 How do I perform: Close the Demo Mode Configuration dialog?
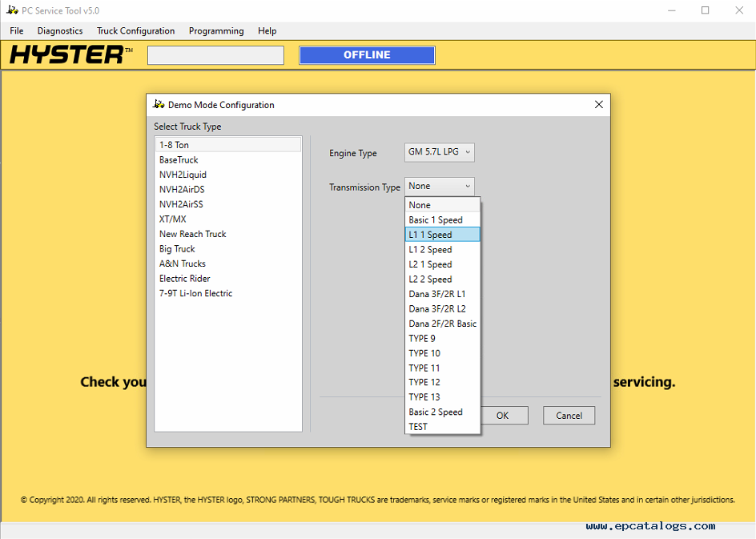click(598, 105)
